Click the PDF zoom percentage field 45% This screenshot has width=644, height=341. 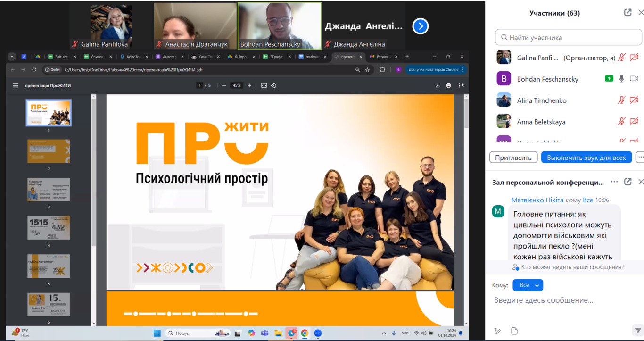pos(237,85)
